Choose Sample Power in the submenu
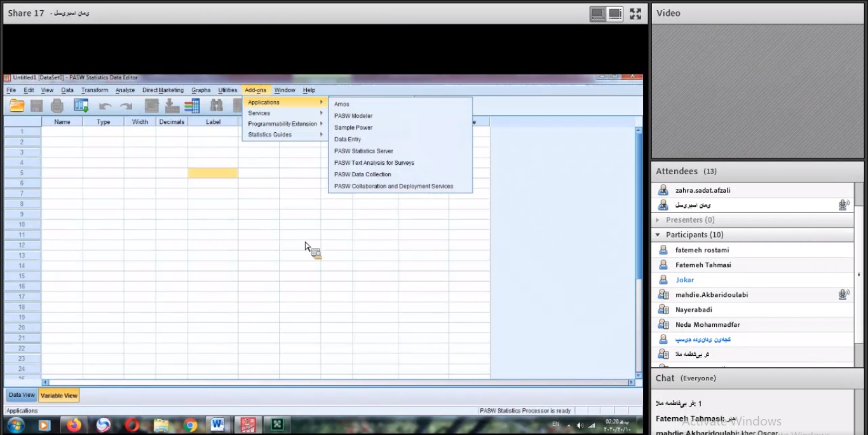This screenshot has width=868, height=435. point(353,128)
